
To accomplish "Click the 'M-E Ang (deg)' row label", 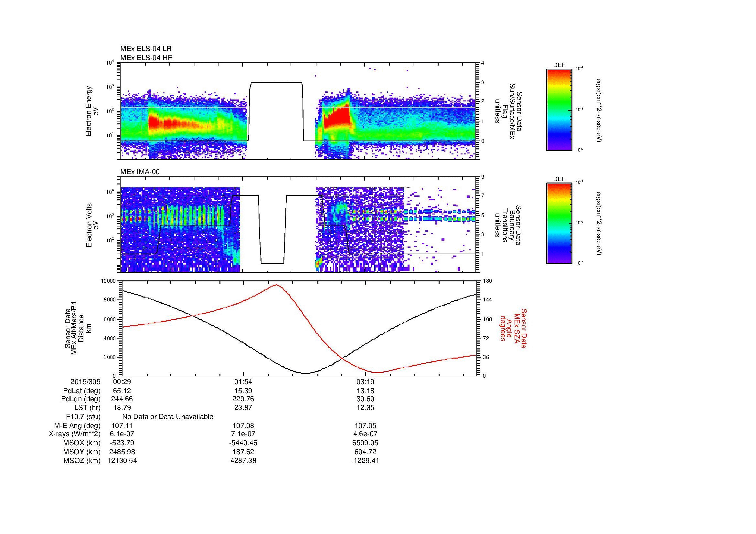I will (77, 426).
